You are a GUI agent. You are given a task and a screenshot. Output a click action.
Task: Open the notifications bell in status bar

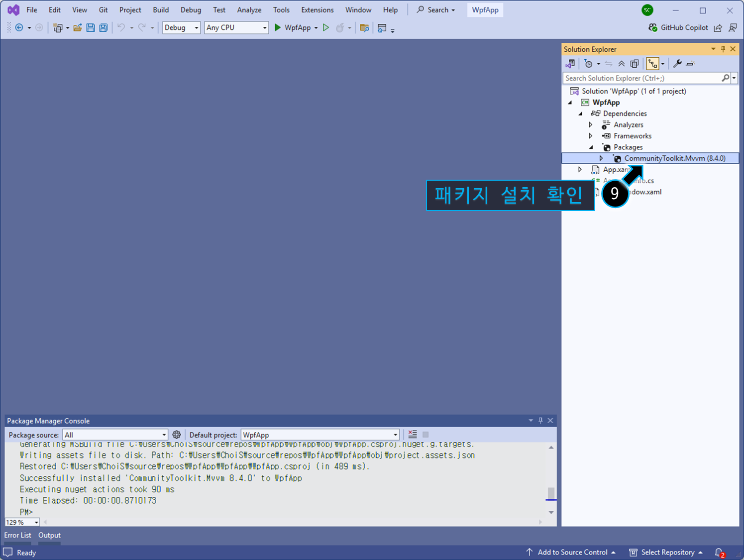tap(719, 553)
